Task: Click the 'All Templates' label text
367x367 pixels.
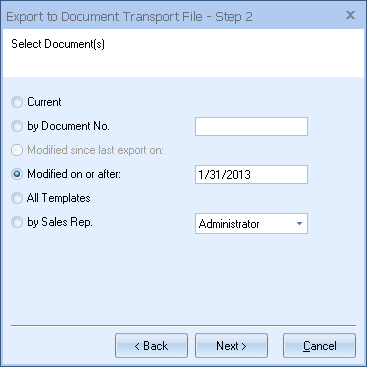Action: (59, 198)
